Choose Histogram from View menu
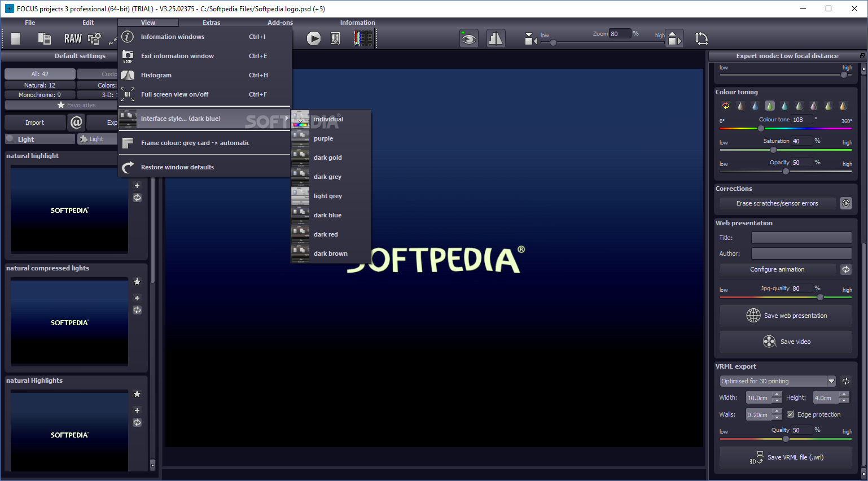The height and width of the screenshot is (481, 868). pos(204,75)
